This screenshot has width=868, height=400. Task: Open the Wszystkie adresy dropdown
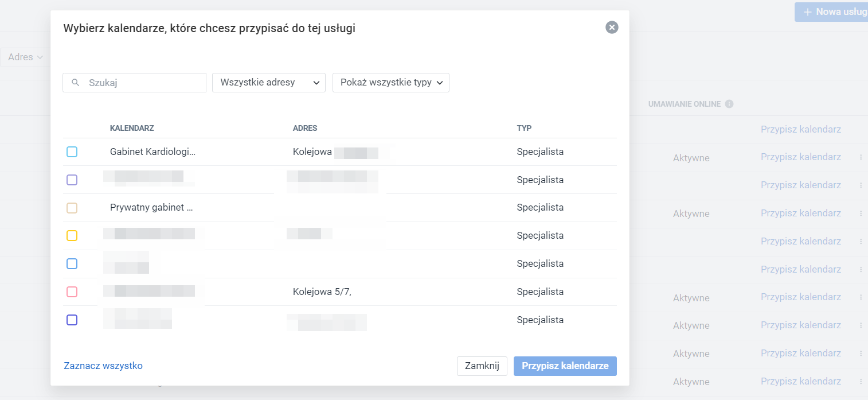click(x=268, y=82)
